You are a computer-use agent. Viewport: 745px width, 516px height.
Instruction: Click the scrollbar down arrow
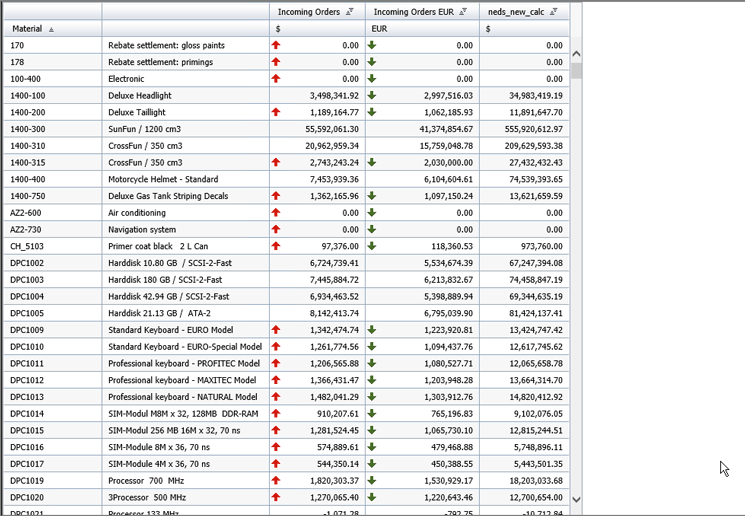576,499
